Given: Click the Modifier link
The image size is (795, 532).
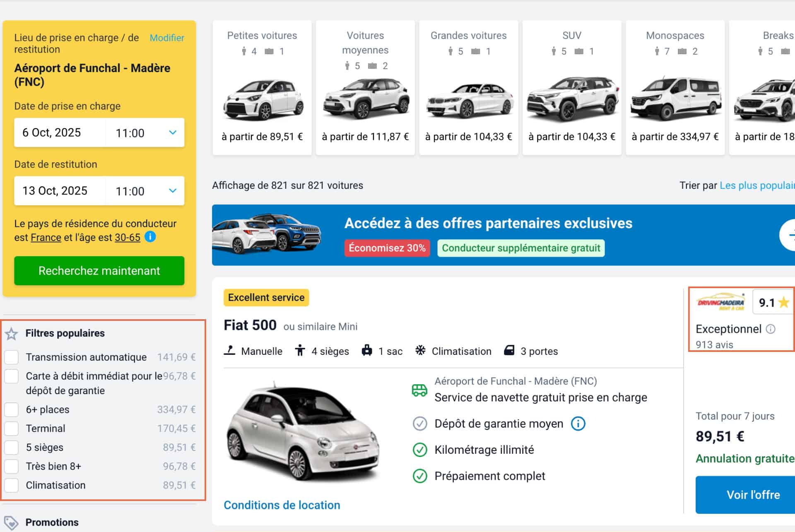Looking at the screenshot, I should (167, 38).
